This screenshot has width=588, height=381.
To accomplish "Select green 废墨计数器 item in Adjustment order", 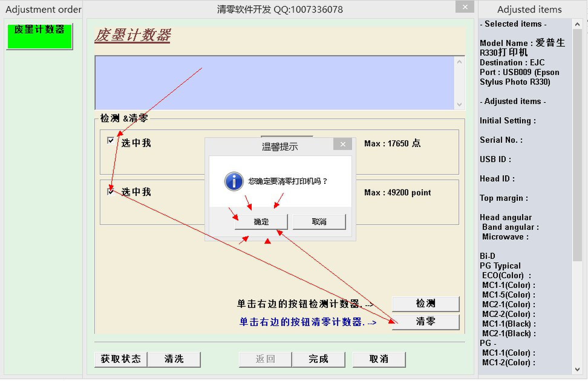I will click(39, 36).
